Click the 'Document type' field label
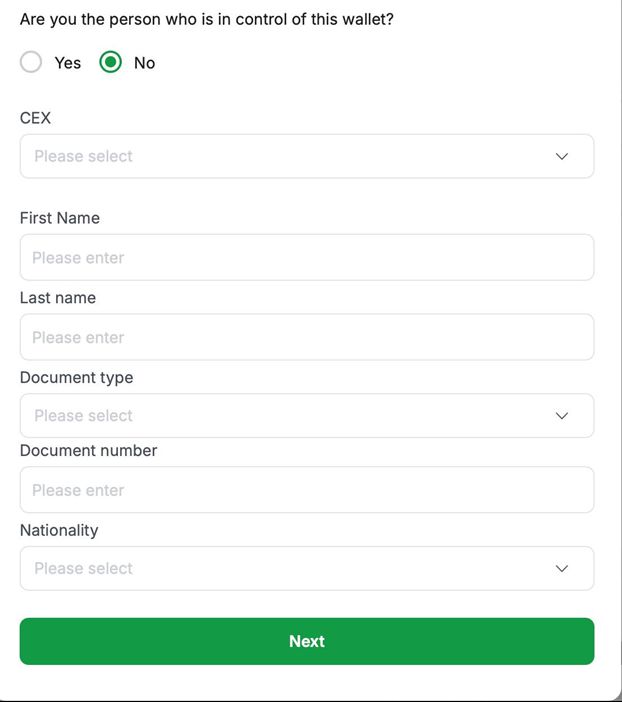This screenshot has width=622, height=702. pyautogui.click(x=76, y=378)
